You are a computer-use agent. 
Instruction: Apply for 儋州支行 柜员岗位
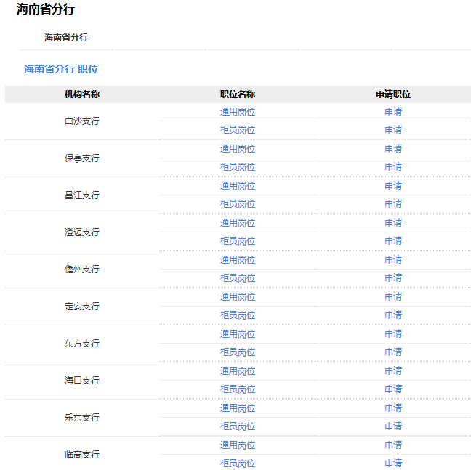pyautogui.click(x=393, y=278)
